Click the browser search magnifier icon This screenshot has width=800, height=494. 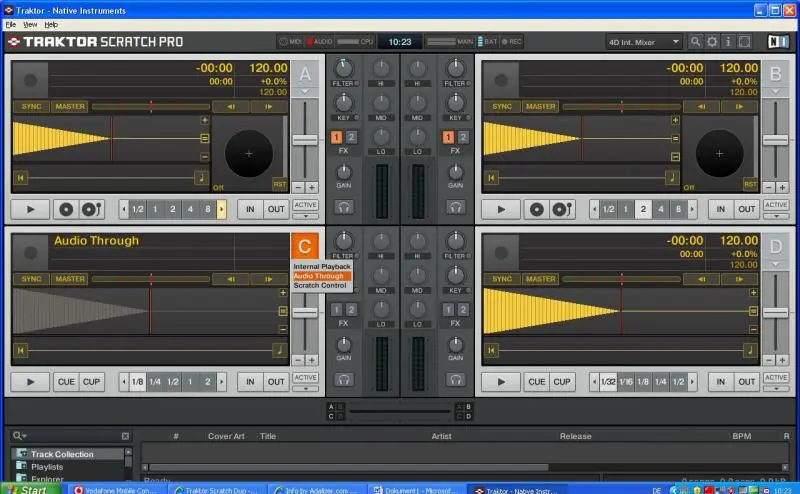[x=19, y=436]
